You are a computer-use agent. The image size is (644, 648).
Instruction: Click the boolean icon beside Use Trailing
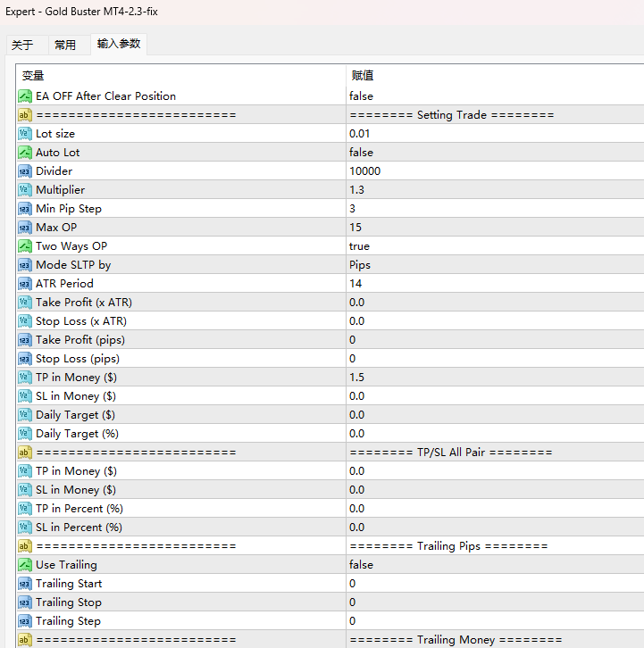pyautogui.click(x=25, y=565)
